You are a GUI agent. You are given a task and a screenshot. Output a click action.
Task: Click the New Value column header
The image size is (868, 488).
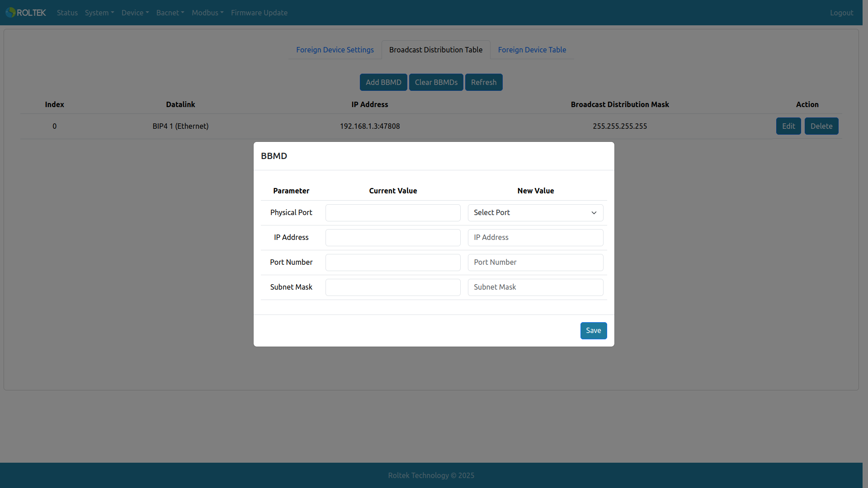pos(536,191)
